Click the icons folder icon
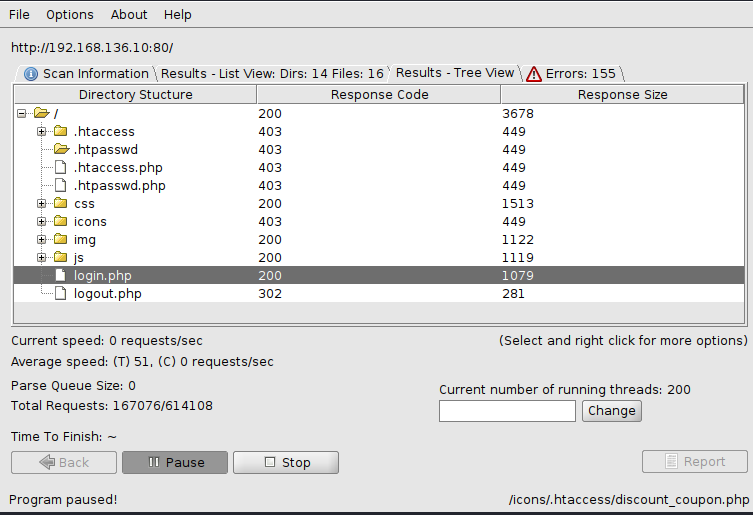 coord(60,222)
